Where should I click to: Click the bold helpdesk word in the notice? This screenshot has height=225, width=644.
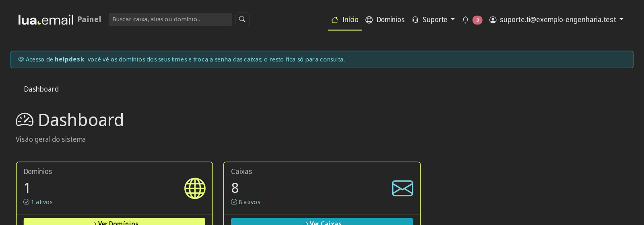click(x=70, y=59)
